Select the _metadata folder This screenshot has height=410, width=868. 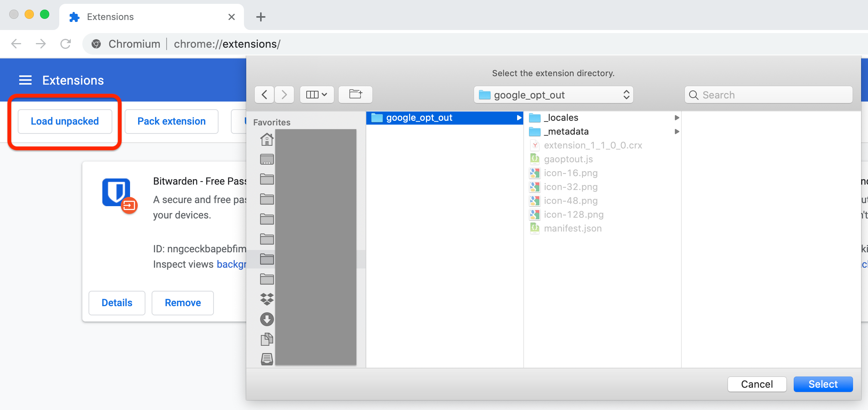[x=603, y=132]
